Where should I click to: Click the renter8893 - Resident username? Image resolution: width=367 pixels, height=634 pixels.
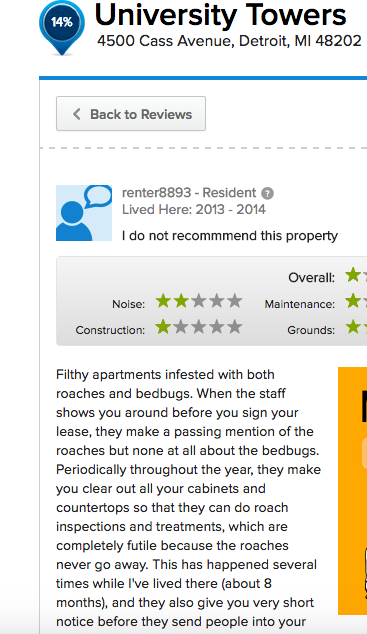tap(189, 193)
